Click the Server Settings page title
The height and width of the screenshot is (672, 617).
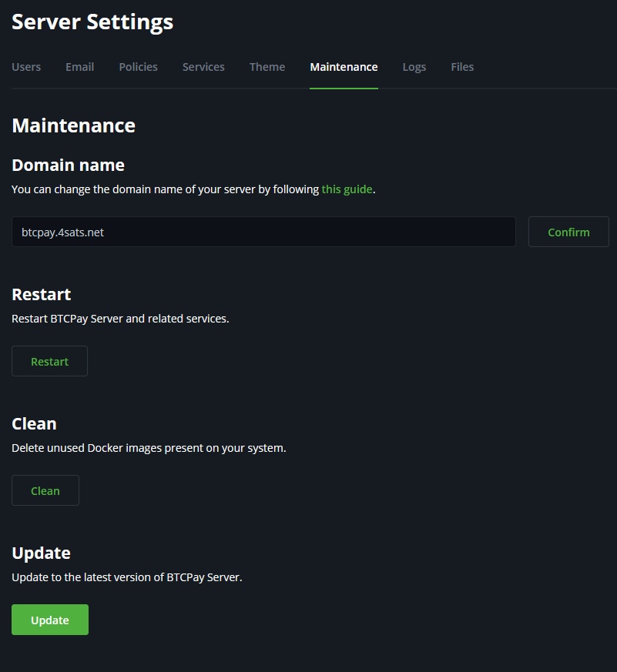92,22
